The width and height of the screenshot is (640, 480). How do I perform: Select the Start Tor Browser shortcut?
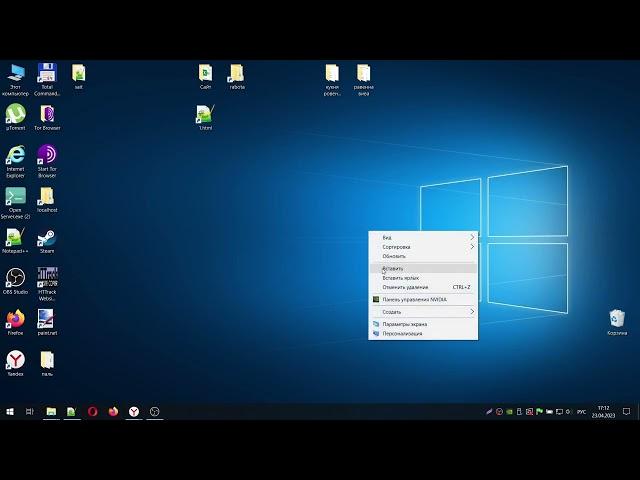pos(47,162)
